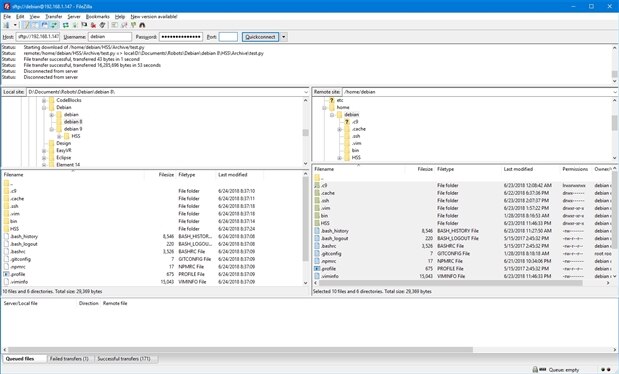This screenshot has width=619, height=374.
Task: Click the New version available! menu item
Action: point(154,17)
